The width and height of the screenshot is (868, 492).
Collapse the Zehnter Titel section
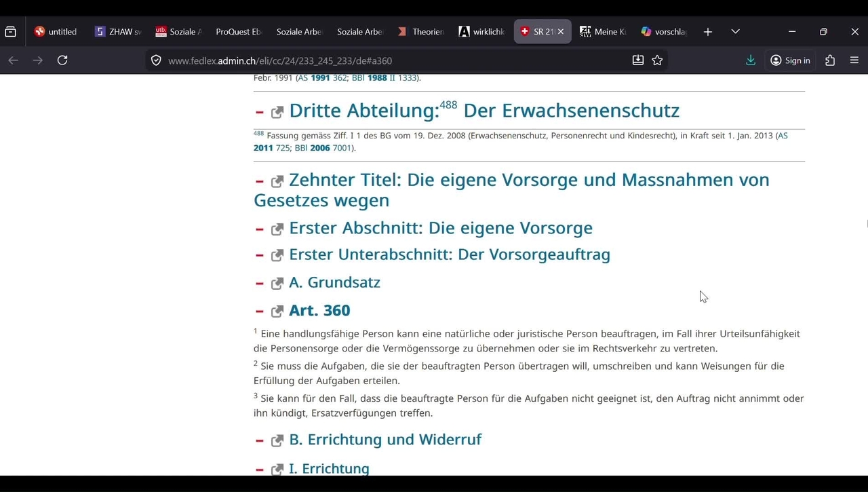click(259, 181)
